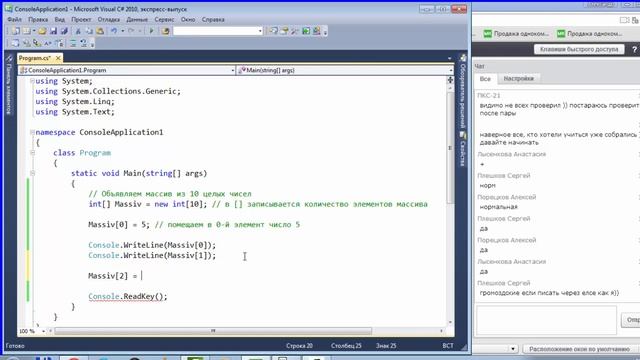640x360 pixels.
Task: Click the Solution Explorer toolbar icon
Action: coord(273,31)
